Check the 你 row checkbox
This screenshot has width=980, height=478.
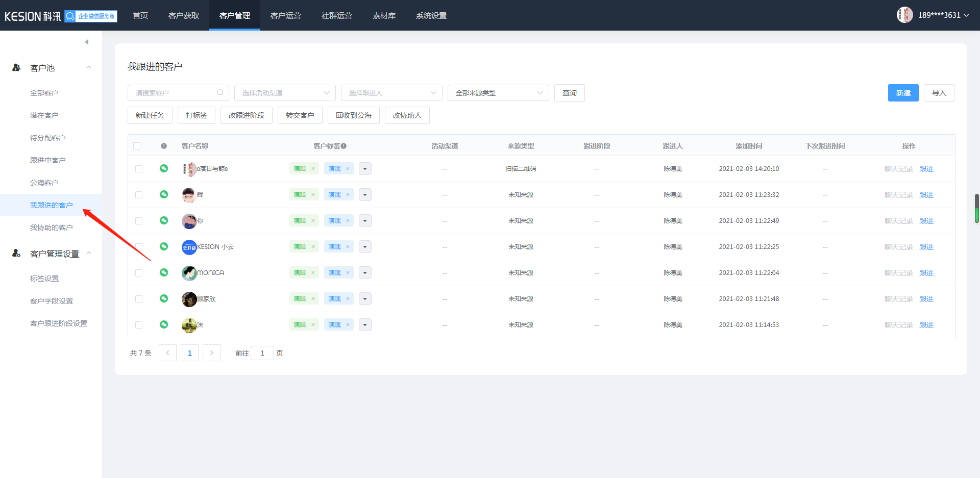pos(139,221)
